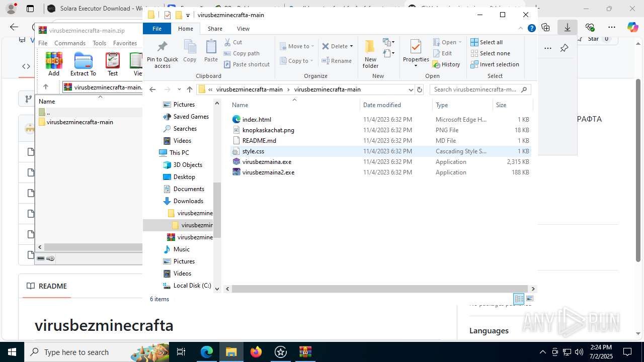Click the file list horizontal scrollbar
644x362 pixels.
[381, 289]
